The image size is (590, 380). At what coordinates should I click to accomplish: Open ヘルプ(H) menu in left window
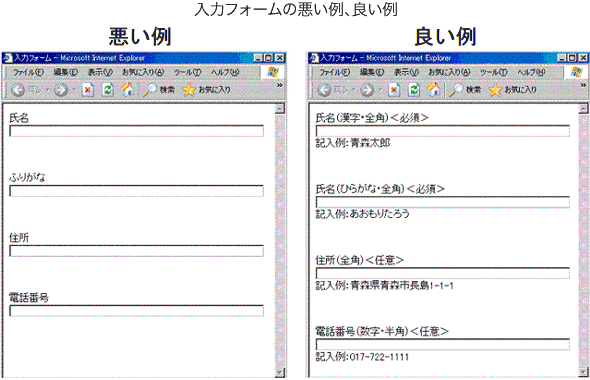[x=225, y=72]
